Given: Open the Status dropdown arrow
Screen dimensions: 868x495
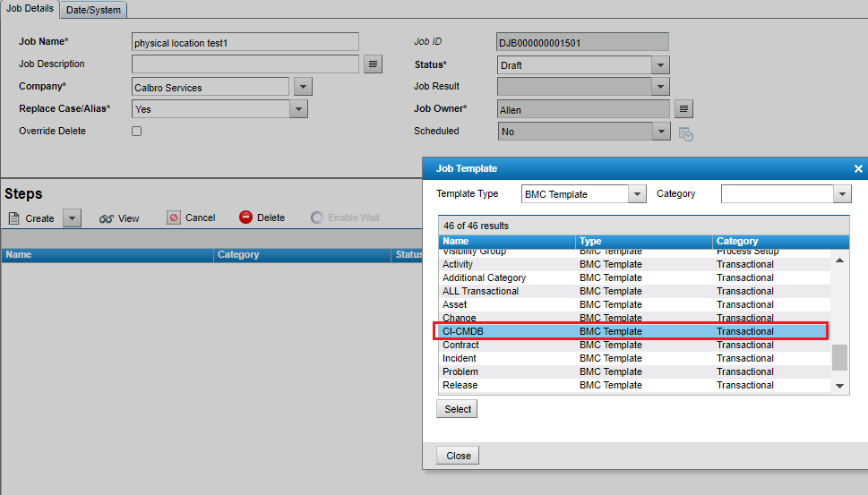Looking at the screenshot, I should point(660,65).
